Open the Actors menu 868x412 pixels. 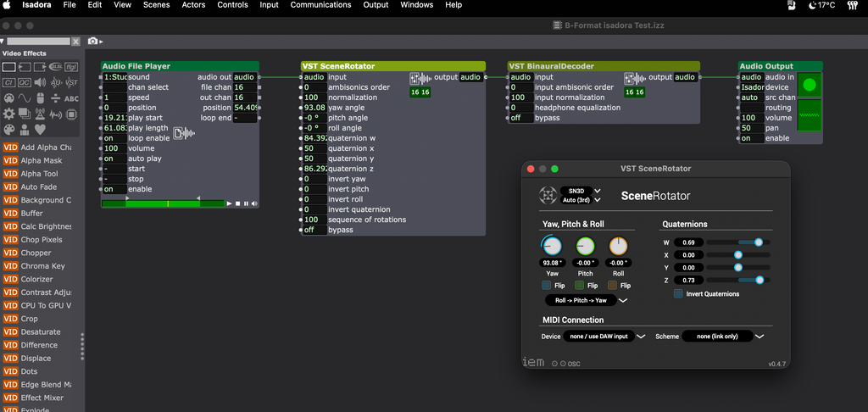(194, 5)
